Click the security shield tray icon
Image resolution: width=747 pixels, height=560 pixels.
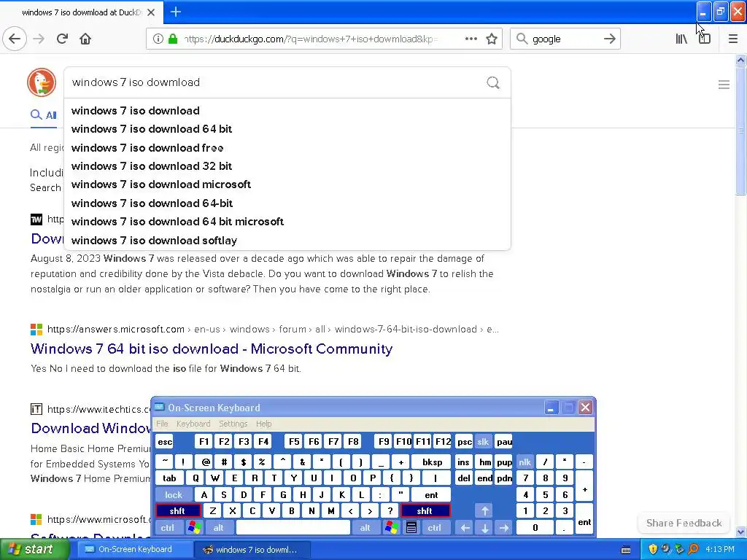[x=653, y=549]
